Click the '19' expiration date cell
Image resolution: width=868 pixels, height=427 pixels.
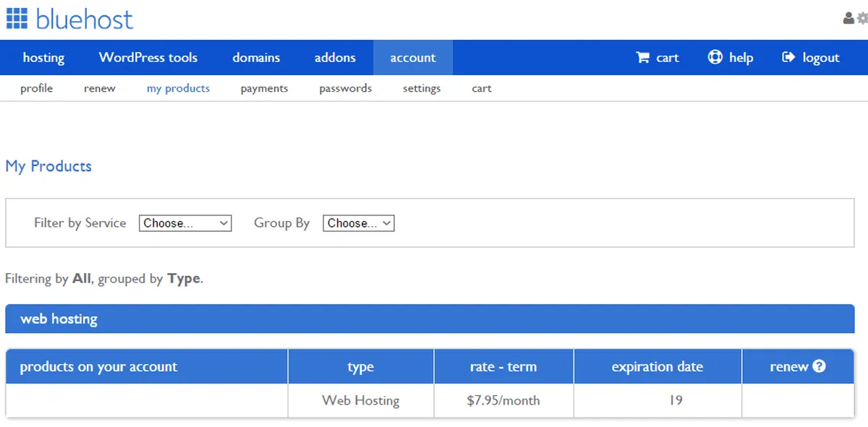pos(658,400)
